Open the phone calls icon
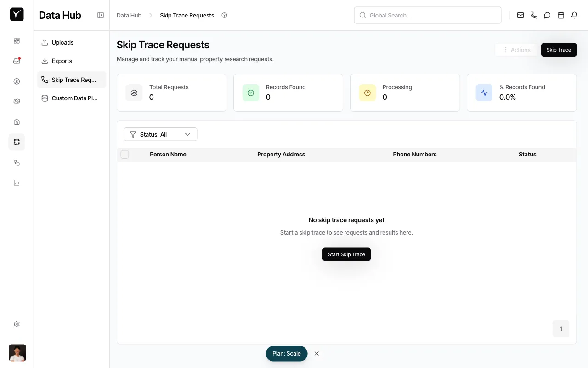 (x=533, y=15)
